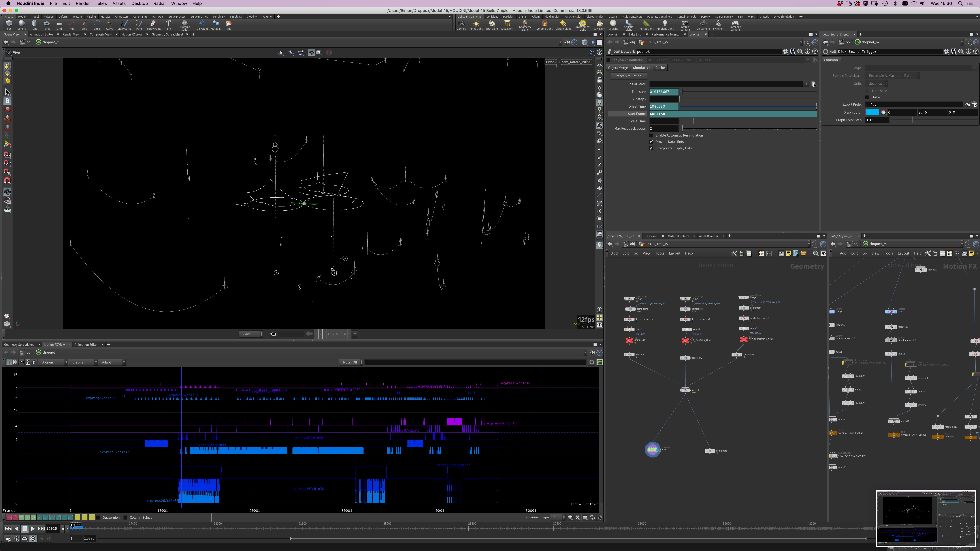Add a Sky Light from the shelf
The height and width of the screenshot is (551, 980).
pyautogui.click(x=600, y=25)
